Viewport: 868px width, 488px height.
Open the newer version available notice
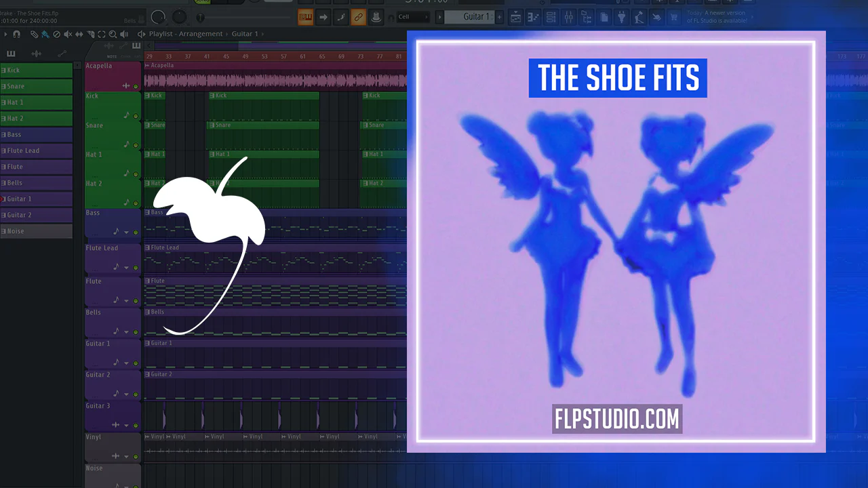click(716, 17)
